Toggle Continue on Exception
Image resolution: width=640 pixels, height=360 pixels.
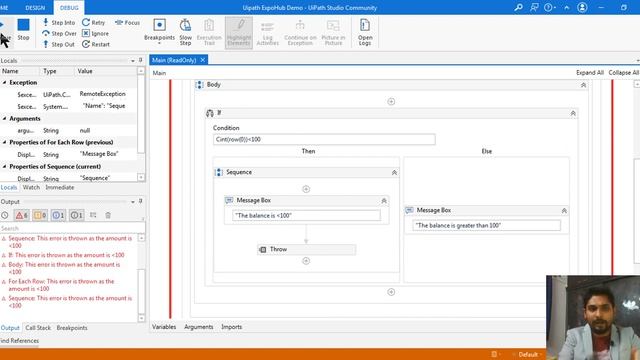[300, 33]
